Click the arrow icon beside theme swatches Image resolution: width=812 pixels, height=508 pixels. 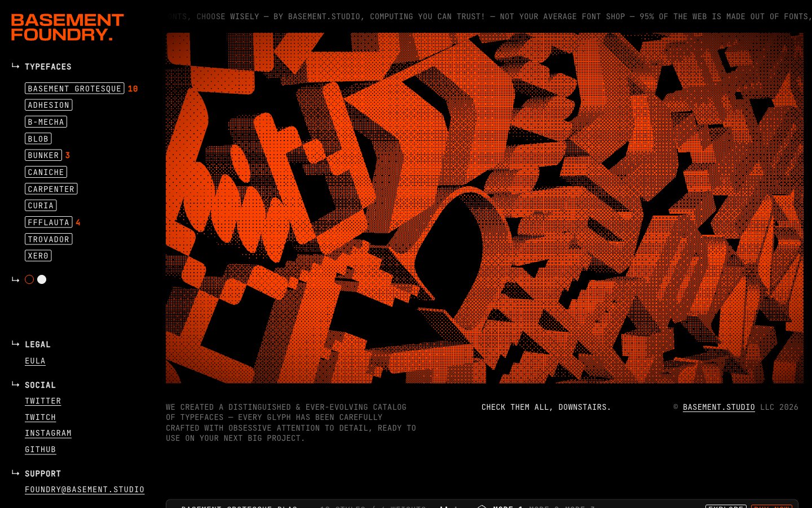(x=16, y=279)
